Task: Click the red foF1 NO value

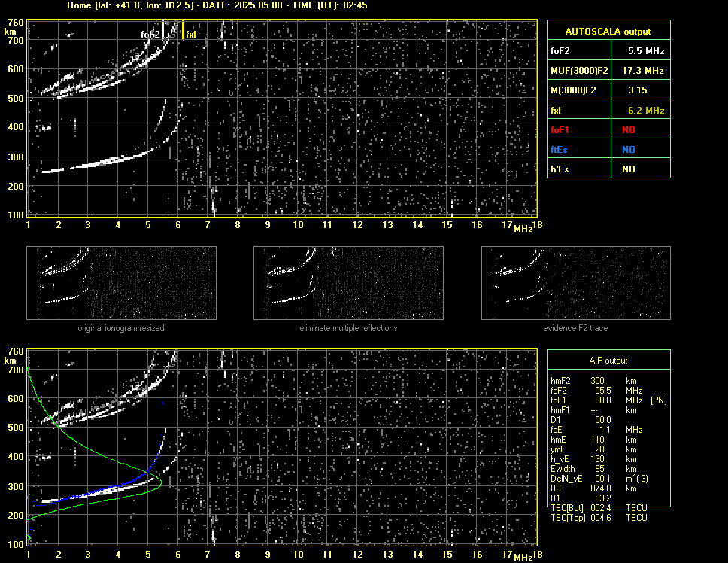Action: coord(629,130)
